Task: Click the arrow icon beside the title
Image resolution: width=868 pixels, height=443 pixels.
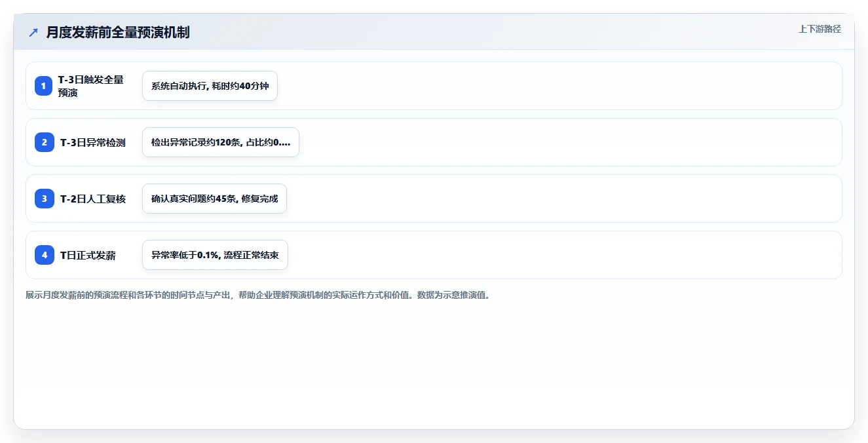Action: tap(33, 32)
